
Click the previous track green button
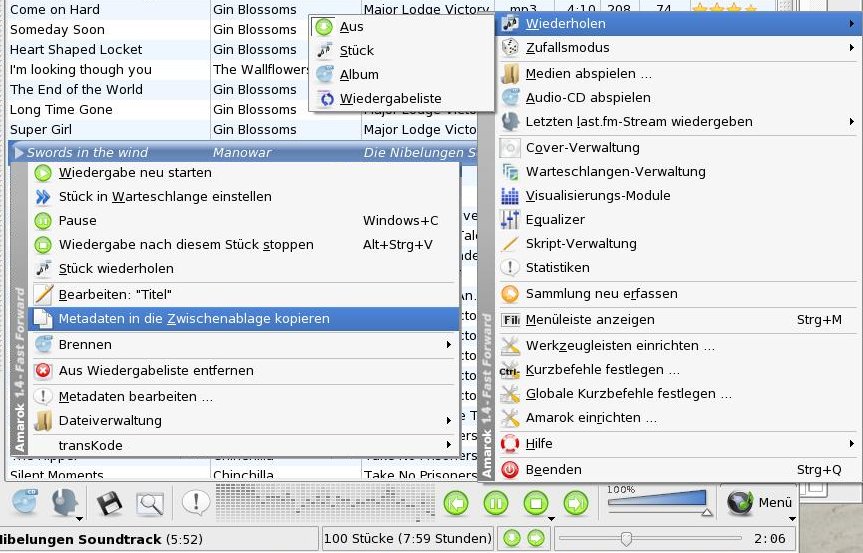pyautogui.click(x=456, y=503)
